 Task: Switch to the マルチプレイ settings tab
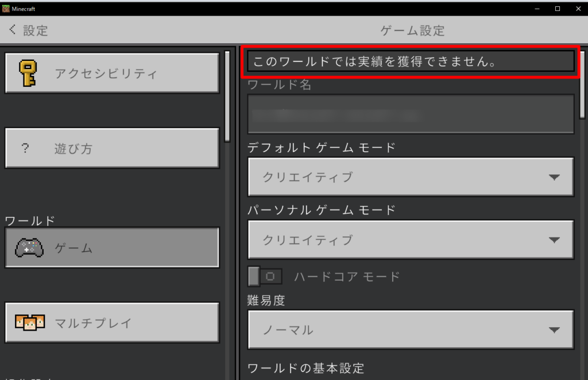[x=112, y=323]
